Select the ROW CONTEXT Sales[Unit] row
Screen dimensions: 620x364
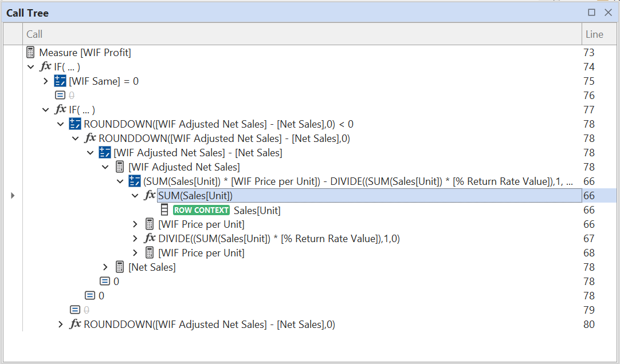tap(257, 210)
